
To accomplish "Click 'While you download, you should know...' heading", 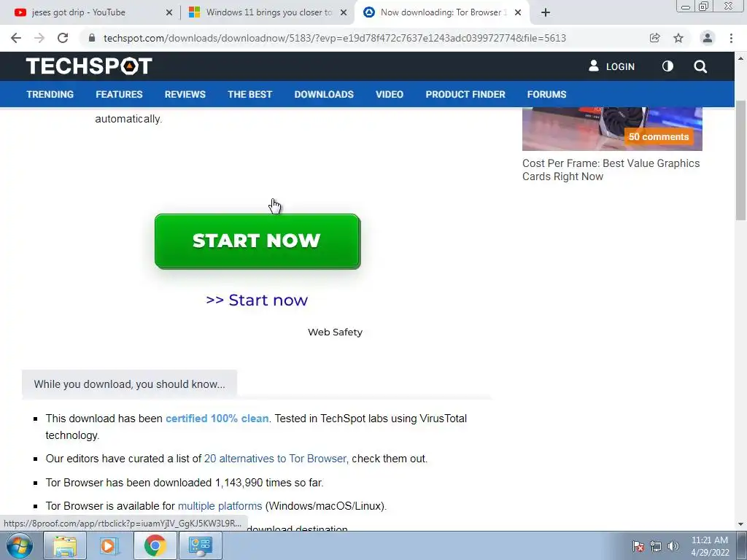I will [x=130, y=384].
